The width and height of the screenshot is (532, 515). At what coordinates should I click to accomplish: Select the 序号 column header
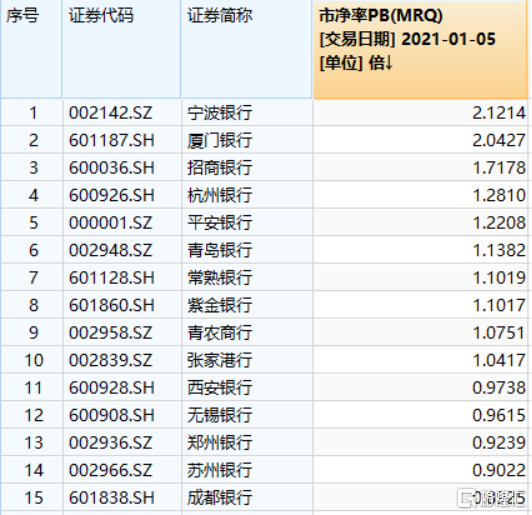point(31,50)
